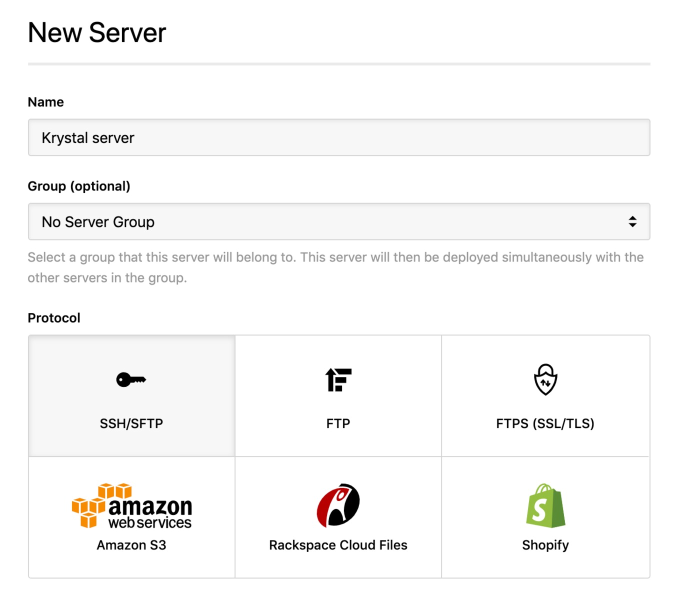Choose the FTP protocol label

(x=338, y=423)
